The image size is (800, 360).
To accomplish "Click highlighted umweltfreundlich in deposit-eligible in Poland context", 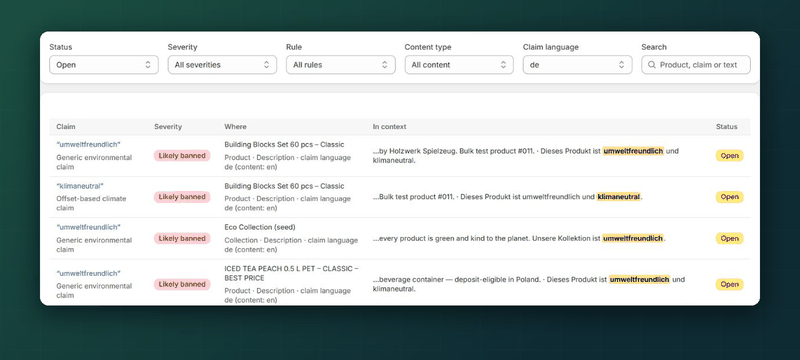I will [639, 279].
